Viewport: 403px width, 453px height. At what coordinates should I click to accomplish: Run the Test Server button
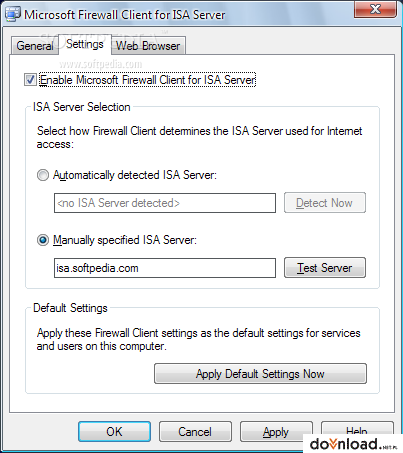coord(325,268)
